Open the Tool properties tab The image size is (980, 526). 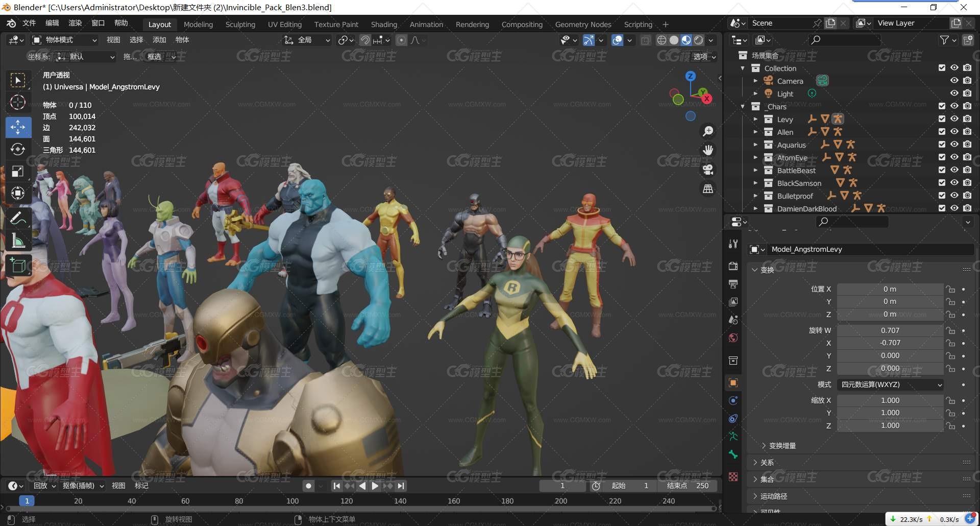click(733, 244)
